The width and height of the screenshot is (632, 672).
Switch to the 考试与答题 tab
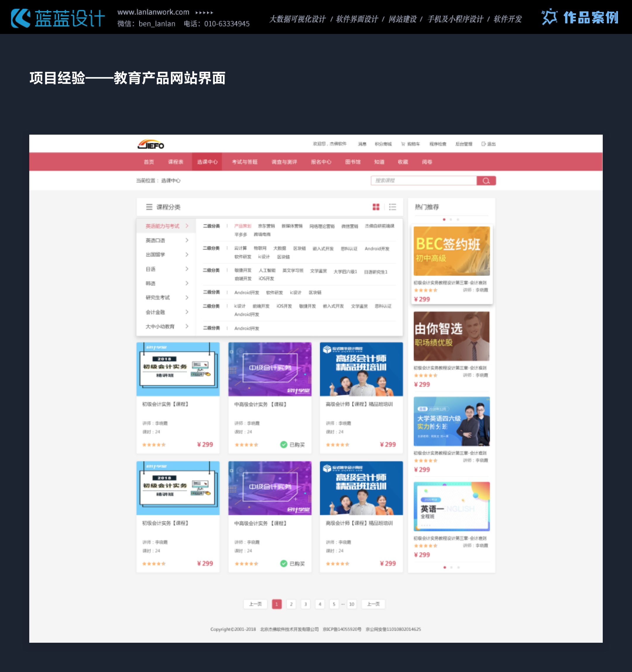coord(245,162)
